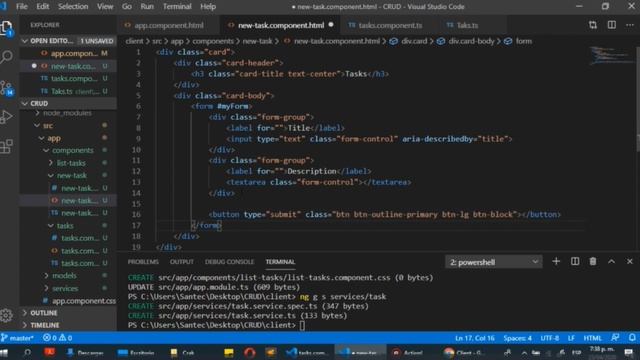
Task: Switch to the Problems panel tab
Action: point(143,262)
